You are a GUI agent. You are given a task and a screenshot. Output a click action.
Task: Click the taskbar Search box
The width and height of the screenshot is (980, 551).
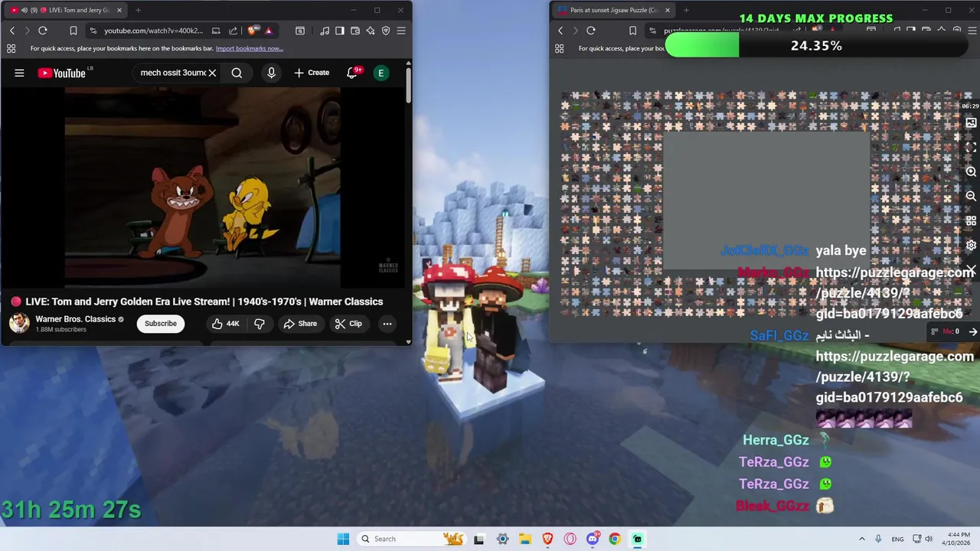click(413, 539)
